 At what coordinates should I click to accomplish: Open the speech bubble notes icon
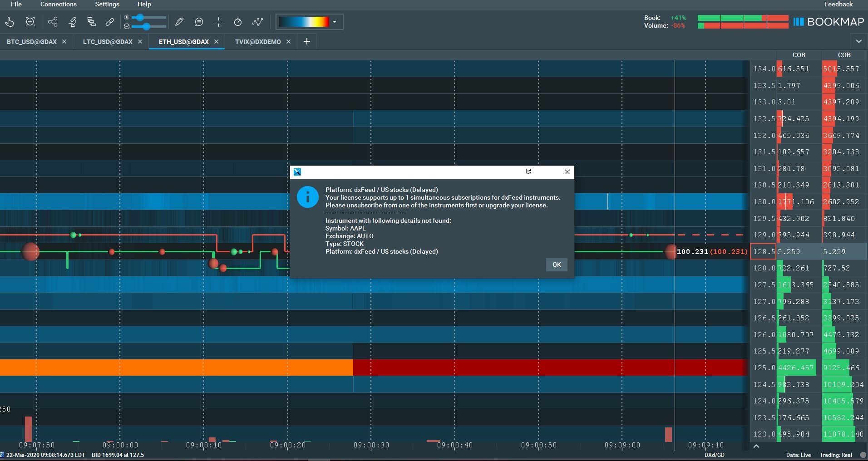[199, 22]
